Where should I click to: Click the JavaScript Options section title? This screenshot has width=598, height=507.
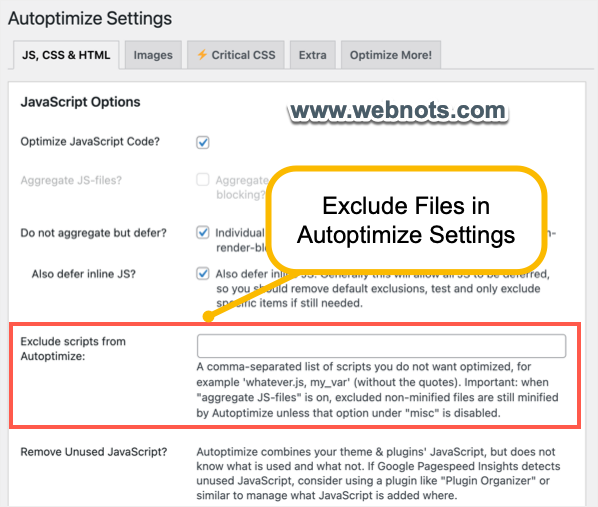pyautogui.click(x=80, y=102)
